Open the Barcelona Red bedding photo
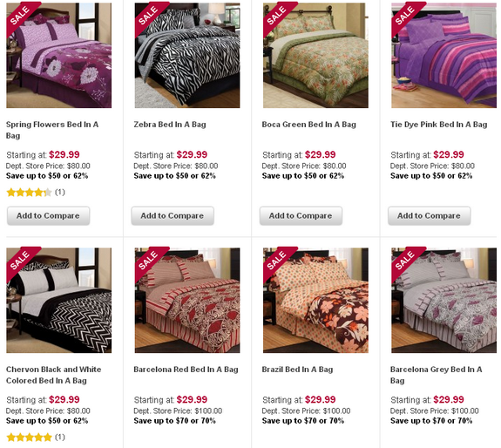 [187, 300]
